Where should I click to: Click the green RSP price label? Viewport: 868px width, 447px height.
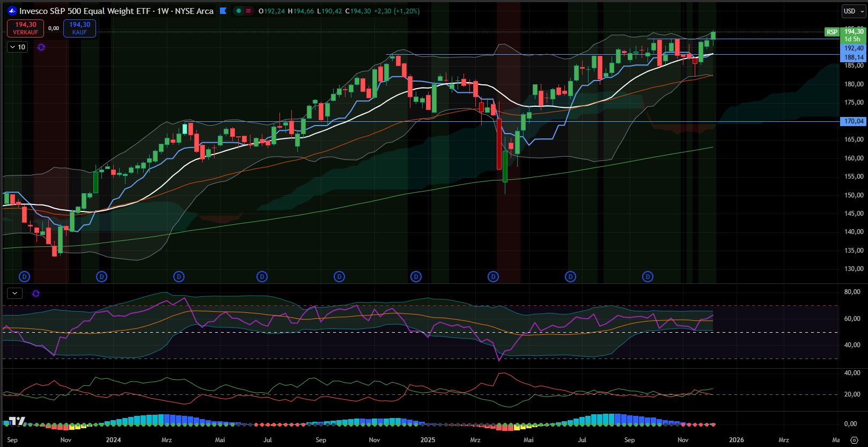(x=832, y=32)
